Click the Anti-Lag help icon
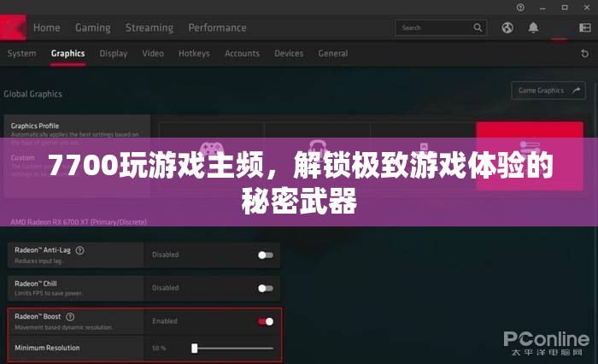Viewport: 598px width, 364px height. click(79, 250)
